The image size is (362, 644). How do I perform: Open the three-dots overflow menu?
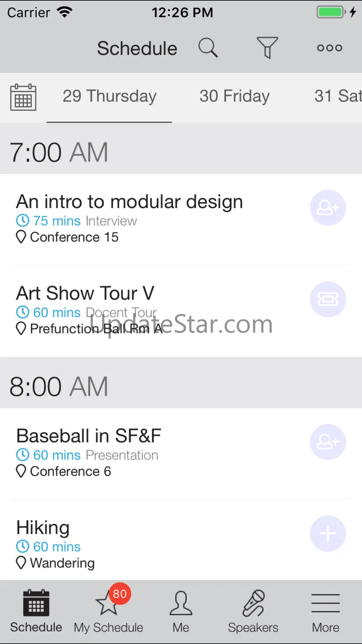(330, 48)
